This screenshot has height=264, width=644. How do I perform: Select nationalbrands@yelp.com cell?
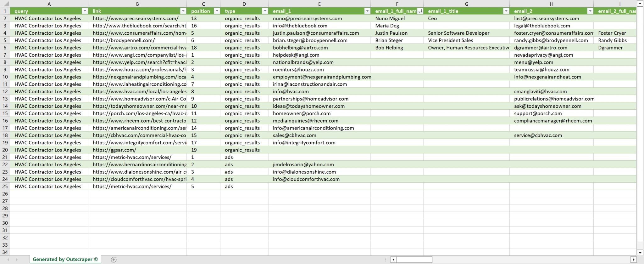(x=319, y=62)
